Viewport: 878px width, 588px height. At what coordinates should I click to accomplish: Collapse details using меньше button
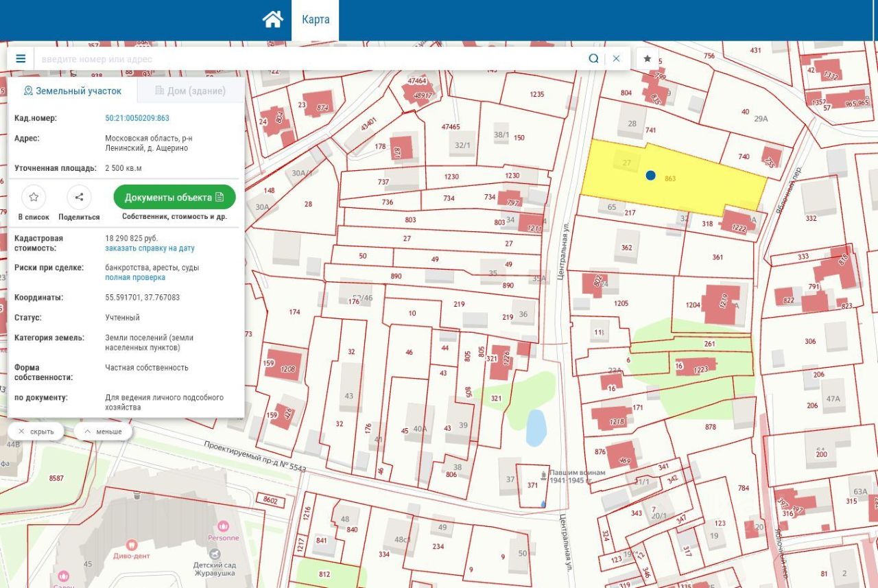[x=103, y=432]
